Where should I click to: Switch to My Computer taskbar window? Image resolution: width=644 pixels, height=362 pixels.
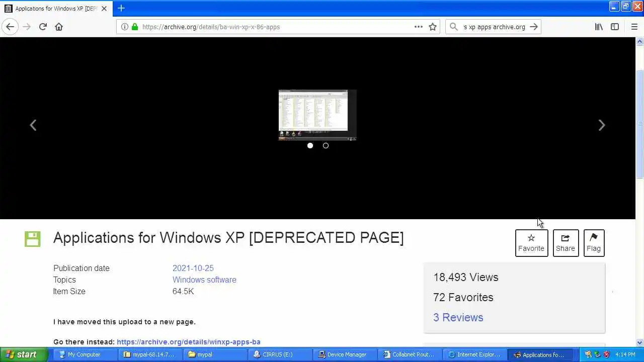pos(84,354)
